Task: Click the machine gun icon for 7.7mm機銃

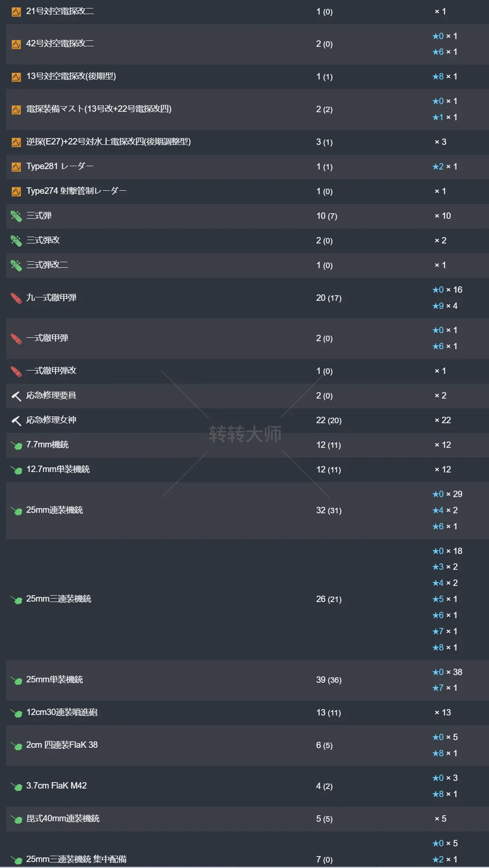Action: pos(17,445)
